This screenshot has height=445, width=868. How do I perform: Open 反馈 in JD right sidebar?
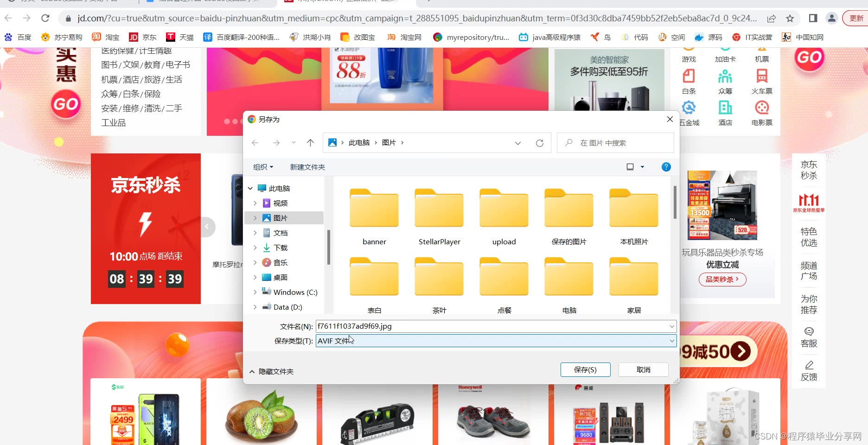809,371
